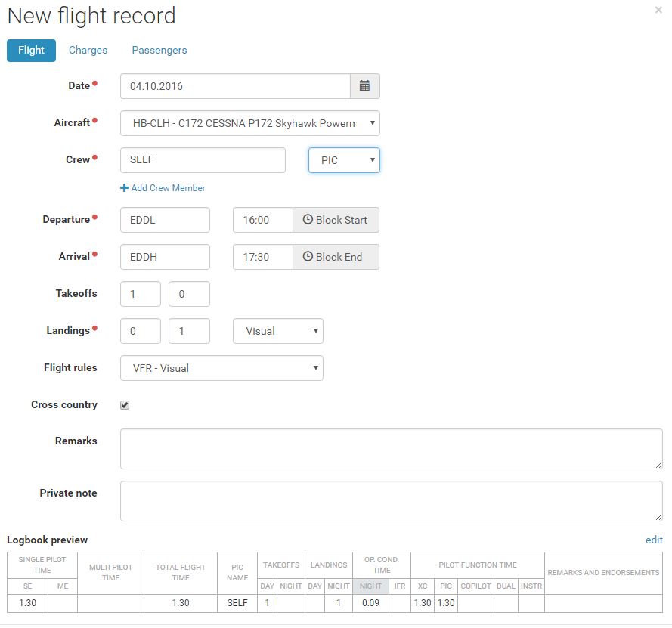Open the date picker calendar icon
Screen dimensions: 672x628
pos(364,86)
